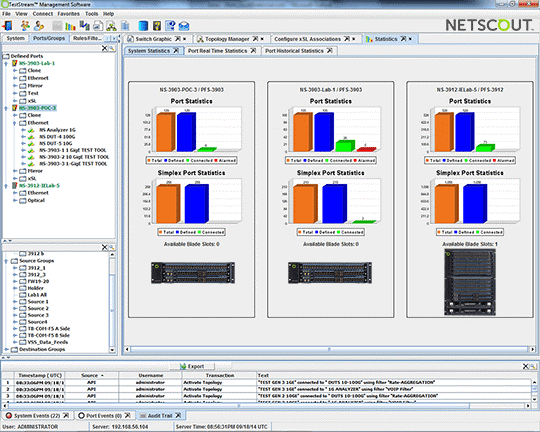Screen dimensions: 540x432
Task: Open the user groups toolbar icon
Action: click(x=25, y=26)
